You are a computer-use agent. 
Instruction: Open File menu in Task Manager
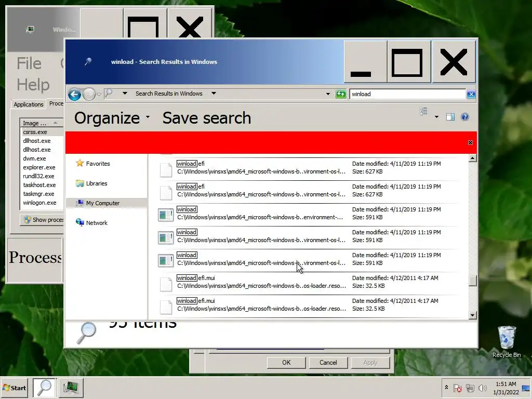[29, 63]
